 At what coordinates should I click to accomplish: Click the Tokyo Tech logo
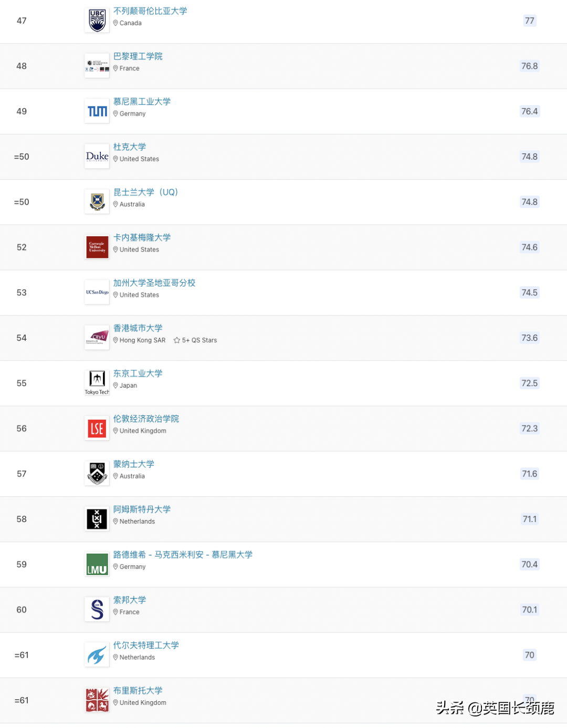pyautogui.click(x=97, y=383)
